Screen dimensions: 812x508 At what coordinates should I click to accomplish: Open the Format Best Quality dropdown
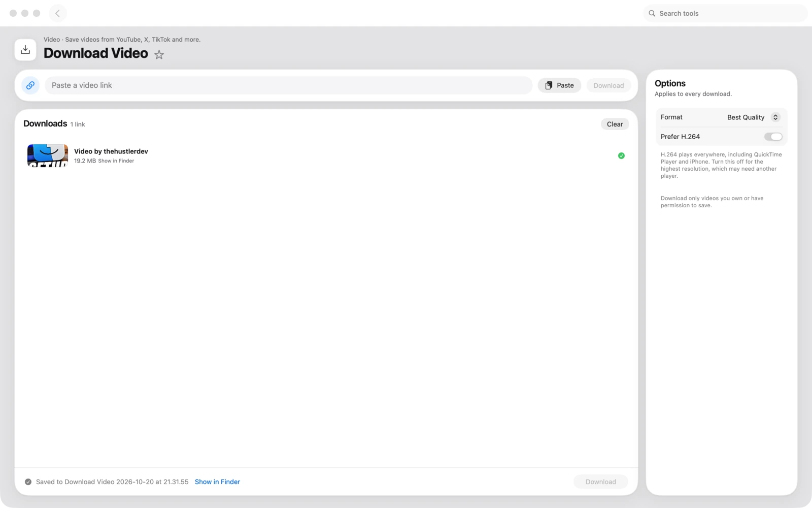click(753, 117)
